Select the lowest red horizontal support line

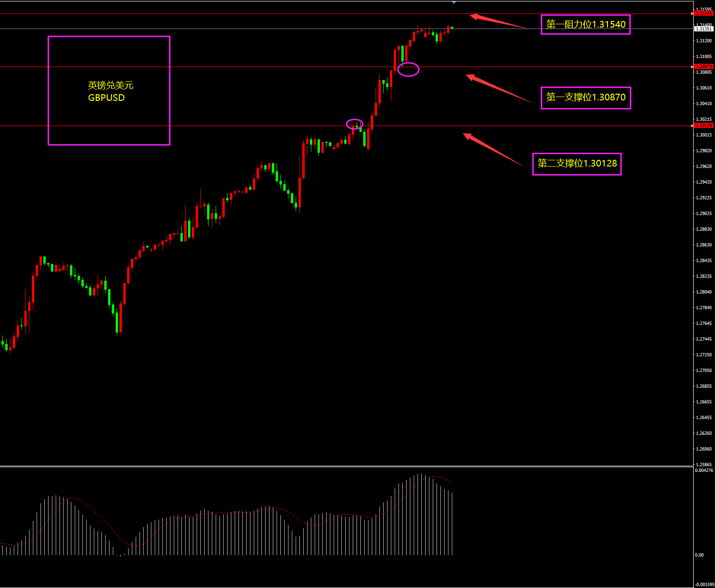238,126
